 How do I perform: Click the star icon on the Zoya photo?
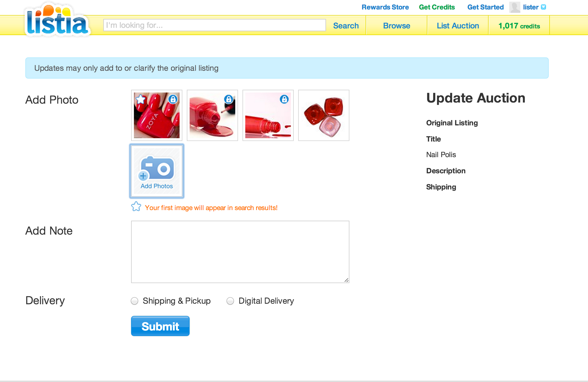(141, 99)
